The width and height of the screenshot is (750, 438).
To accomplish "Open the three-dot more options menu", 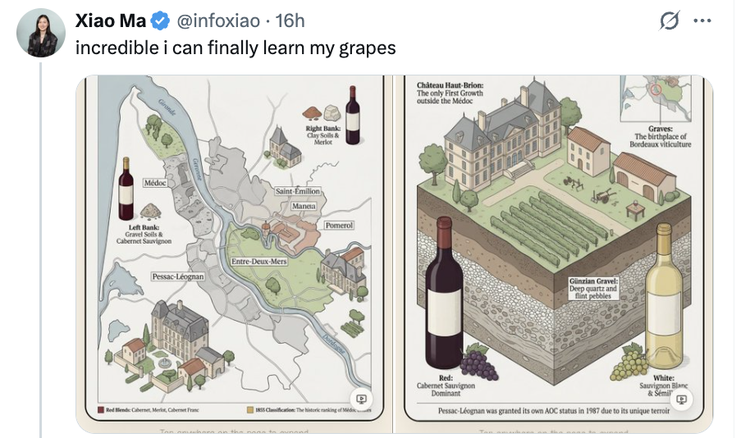I will [x=703, y=21].
